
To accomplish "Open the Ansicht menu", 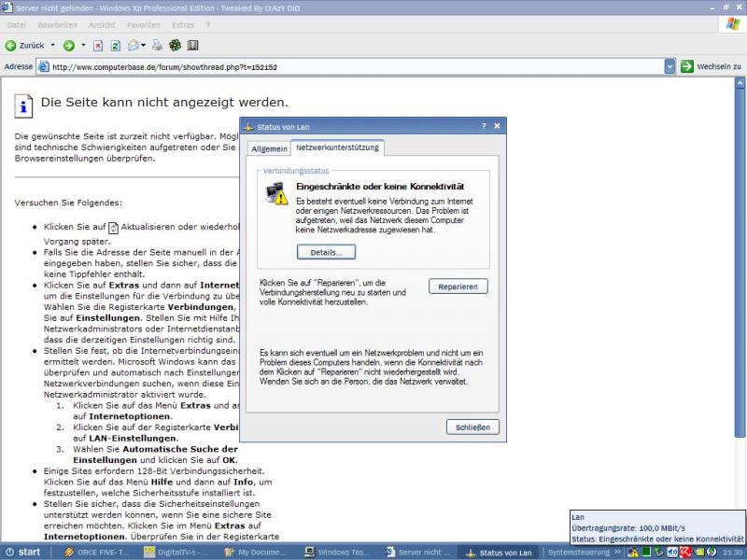I will [102, 25].
